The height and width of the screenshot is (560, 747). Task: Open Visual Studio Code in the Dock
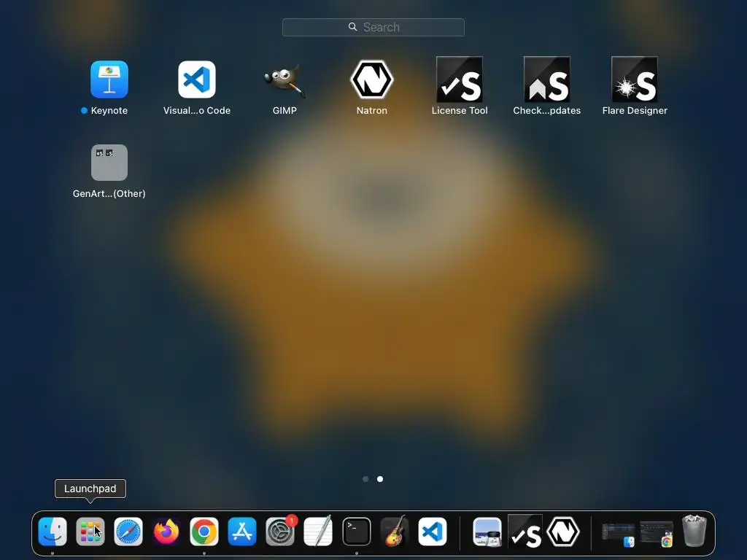point(433,532)
